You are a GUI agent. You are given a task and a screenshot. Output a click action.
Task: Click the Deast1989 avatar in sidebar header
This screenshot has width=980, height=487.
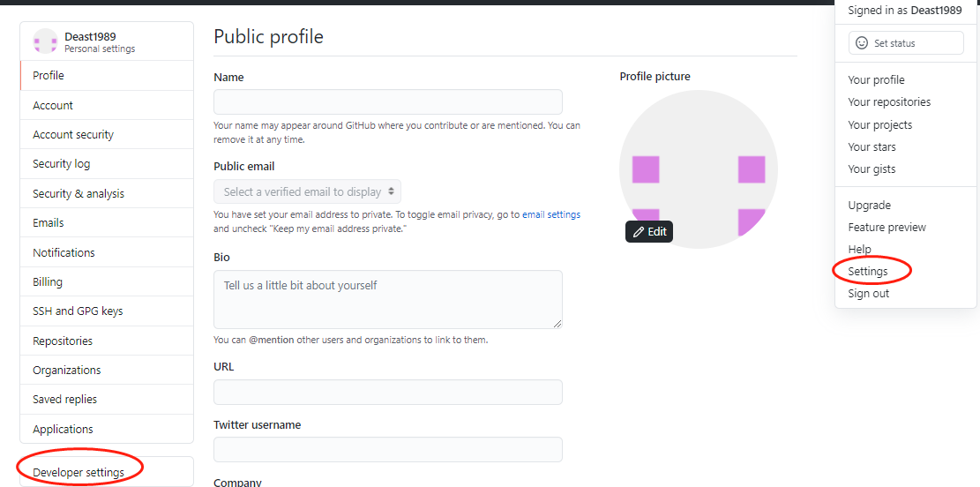(x=45, y=41)
